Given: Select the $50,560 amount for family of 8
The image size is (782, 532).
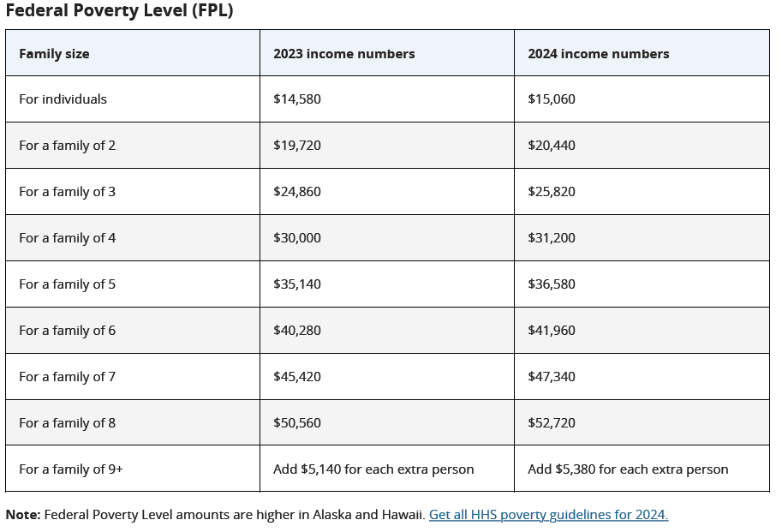Looking at the screenshot, I should (x=297, y=423).
